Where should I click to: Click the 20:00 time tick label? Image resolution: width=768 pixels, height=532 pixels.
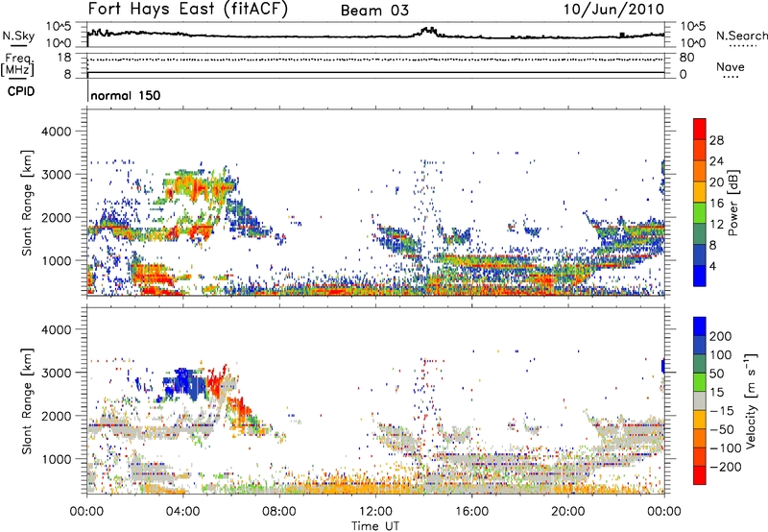click(567, 512)
